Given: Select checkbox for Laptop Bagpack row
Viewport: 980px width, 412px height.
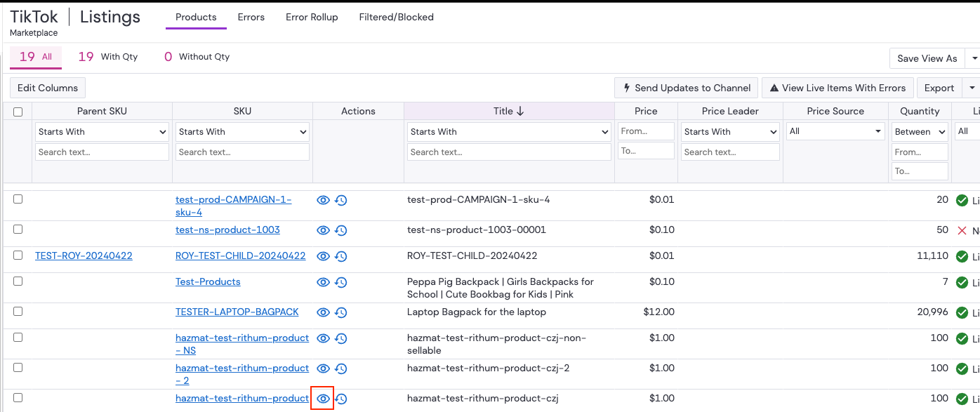Looking at the screenshot, I should pyautogui.click(x=18, y=311).
